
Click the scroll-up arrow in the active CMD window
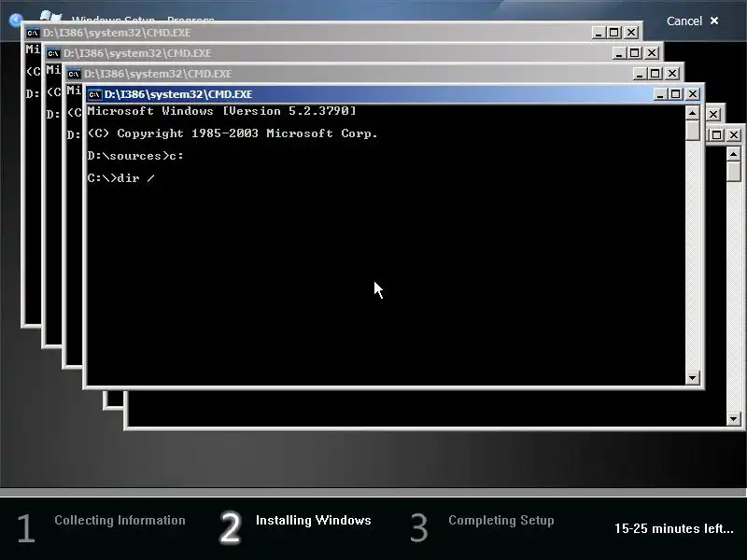[692, 113]
